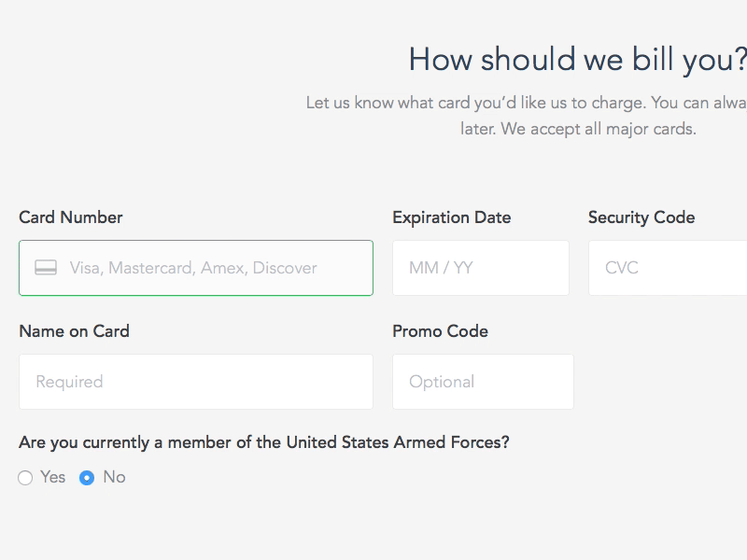Image resolution: width=747 pixels, height=560 pixels.
Task: Click the 'Let us know what card' text line
Action: 526,103
